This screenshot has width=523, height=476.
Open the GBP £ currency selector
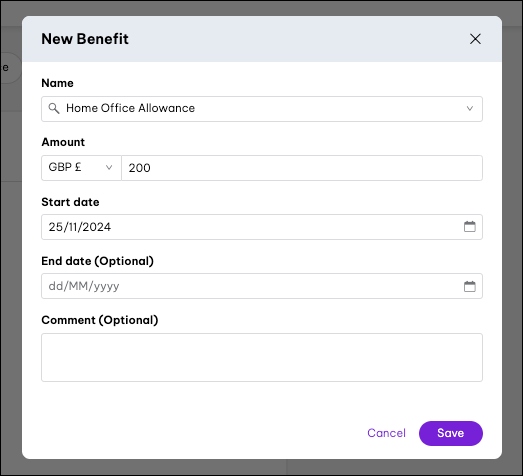81,168
